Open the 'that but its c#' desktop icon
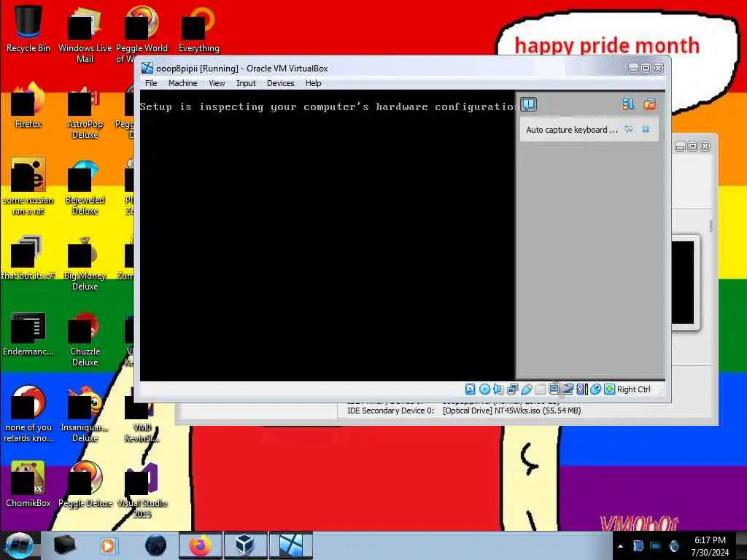This screenshot has width=747, height=560. click(x=28, y=257)
